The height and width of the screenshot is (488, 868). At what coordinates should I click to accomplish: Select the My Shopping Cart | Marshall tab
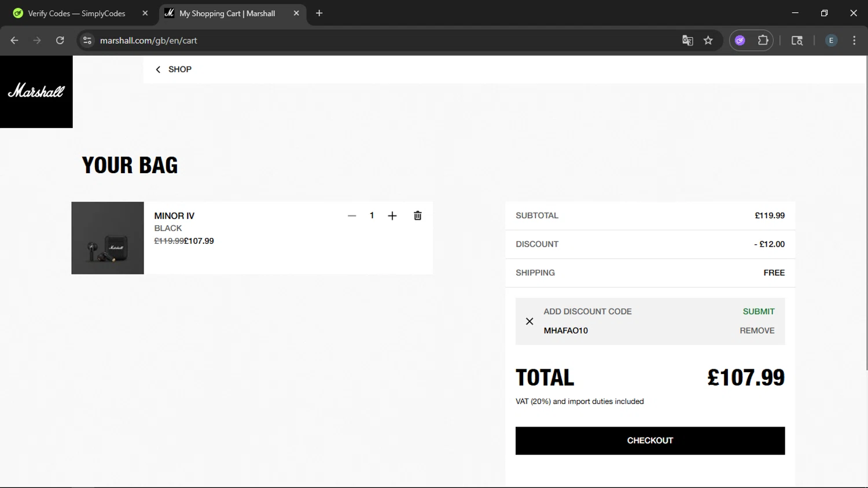(x=227, y=13)
